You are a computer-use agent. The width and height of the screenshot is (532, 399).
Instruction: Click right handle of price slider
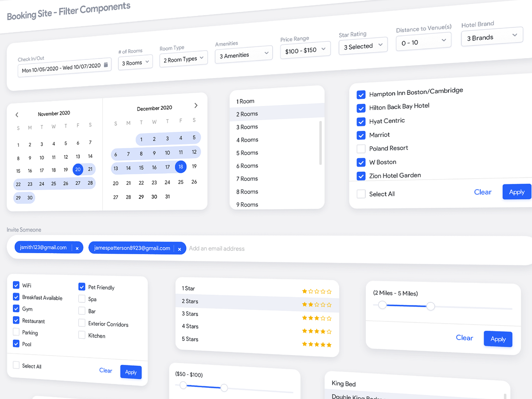224,388
